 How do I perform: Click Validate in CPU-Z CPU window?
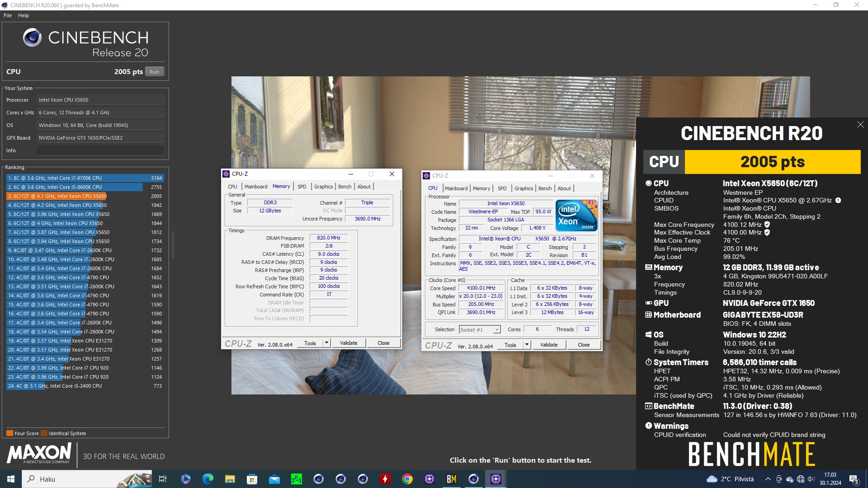(549, 345)
